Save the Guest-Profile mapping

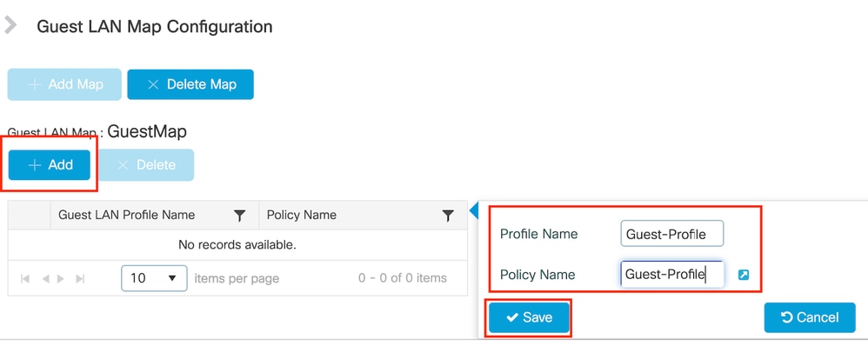pos(529,317)
